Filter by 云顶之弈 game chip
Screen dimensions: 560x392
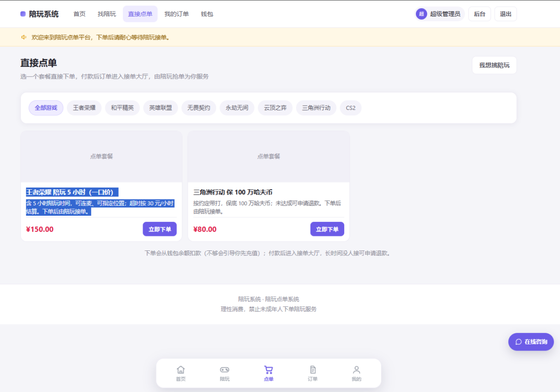coord(275,108)
